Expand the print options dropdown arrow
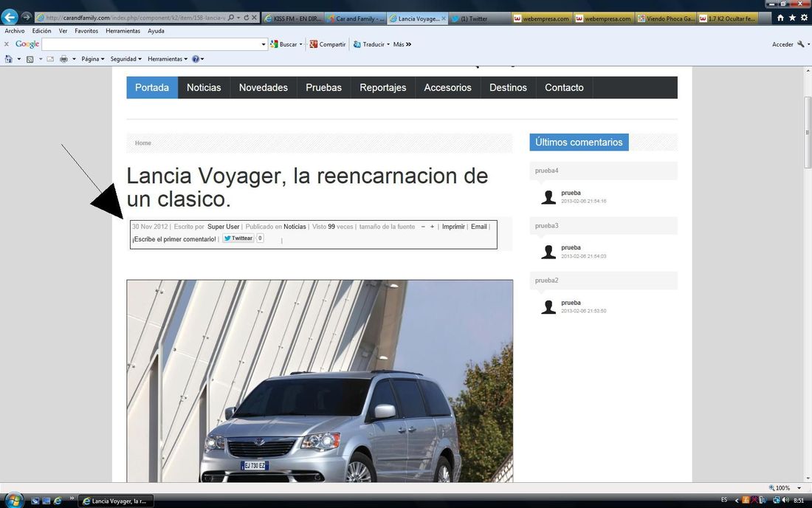Viewport: 812px width, 508px height. (74, 59)
